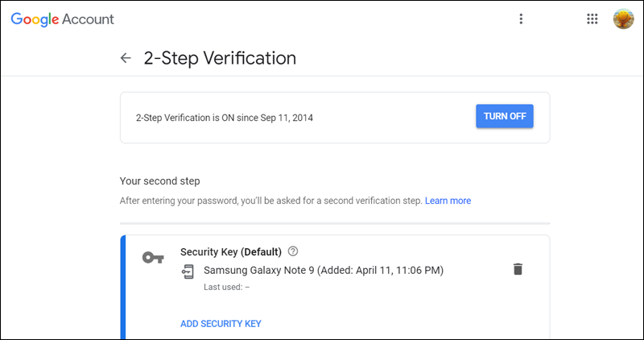Viewport: 644px width, 340px height.
Task: Click the 2-Step Verification page title
Action: (x=220, y=58)
